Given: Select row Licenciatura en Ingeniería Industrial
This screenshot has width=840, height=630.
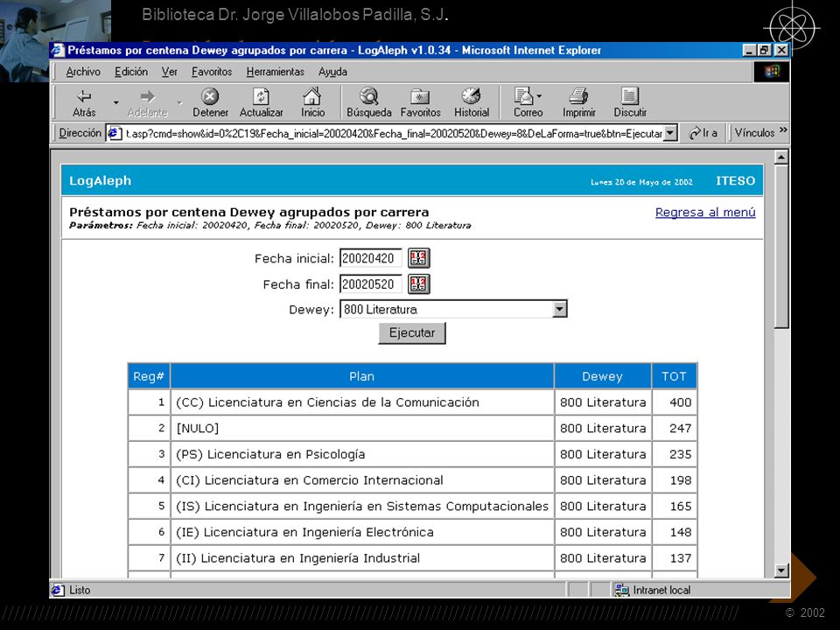Looking at the screenshot, I should point(412,558).
